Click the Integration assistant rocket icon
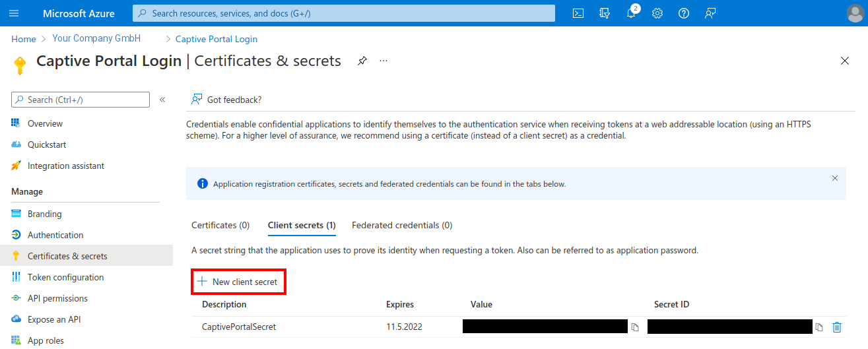This screenshot has height=349, width=868. coord(16,166)
